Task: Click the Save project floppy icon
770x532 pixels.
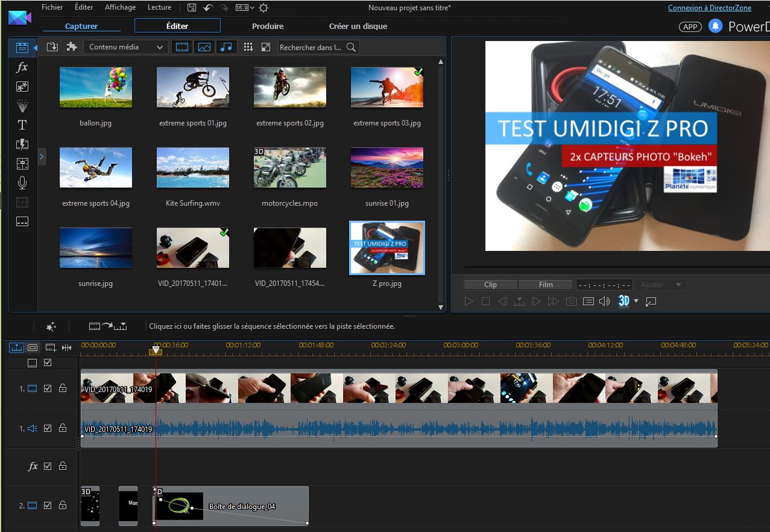Action: [192, 8]
